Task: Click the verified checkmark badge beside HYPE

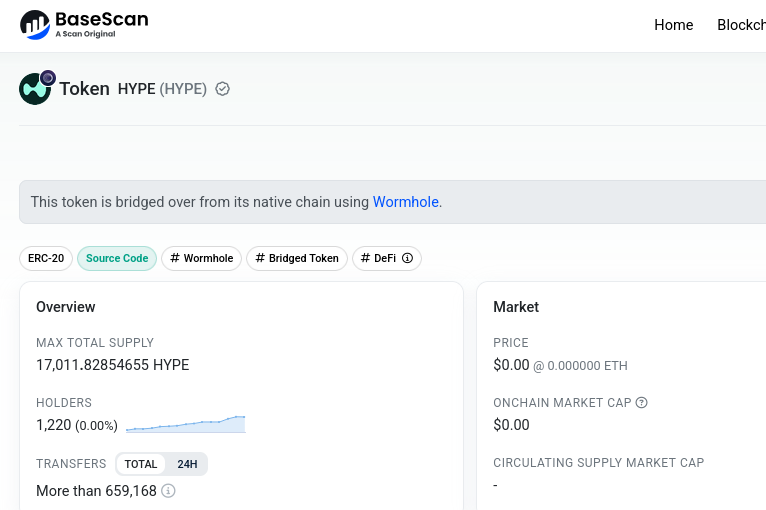Action: tap(223, 89)
